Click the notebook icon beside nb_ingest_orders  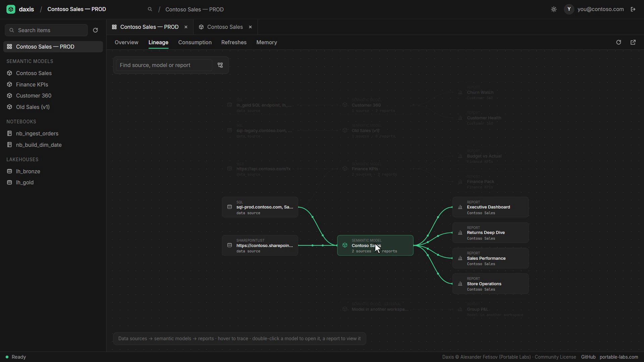pos(9,133)
